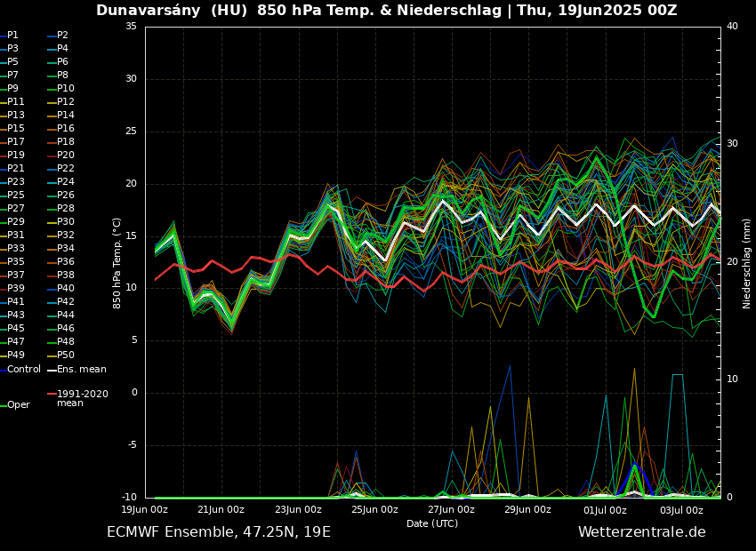Click the Date (UTC) axis label
The width and height of the screenshot is (756, 551).
coord(432,524)
